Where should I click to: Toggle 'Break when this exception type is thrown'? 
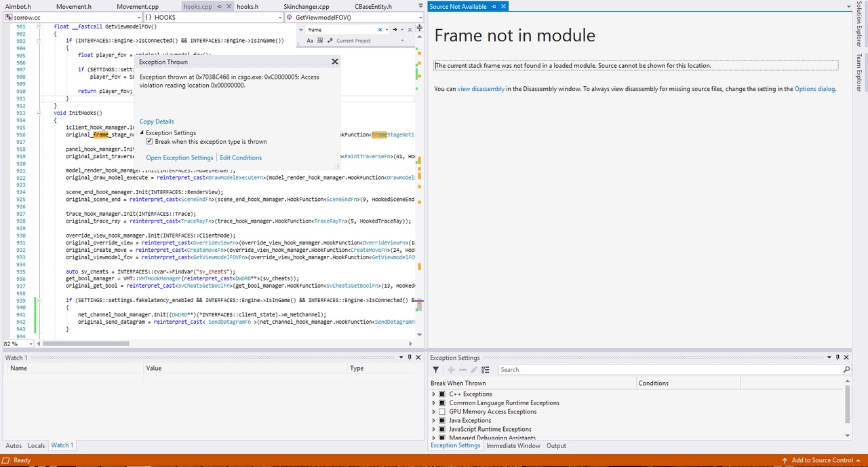[x=150, y=142]
